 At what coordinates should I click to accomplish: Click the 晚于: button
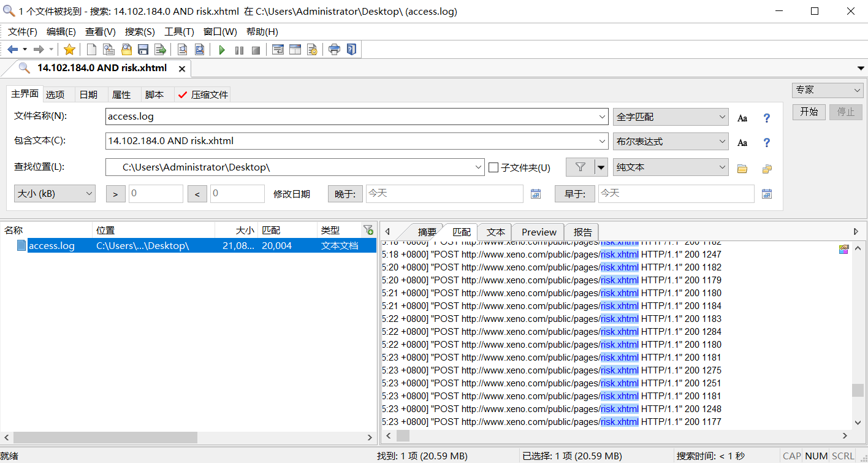(x=345, y=194)
